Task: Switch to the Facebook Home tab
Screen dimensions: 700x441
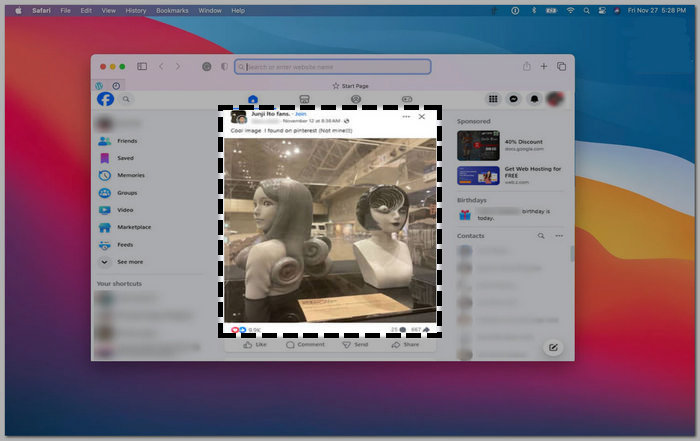Action: [252, 100]
